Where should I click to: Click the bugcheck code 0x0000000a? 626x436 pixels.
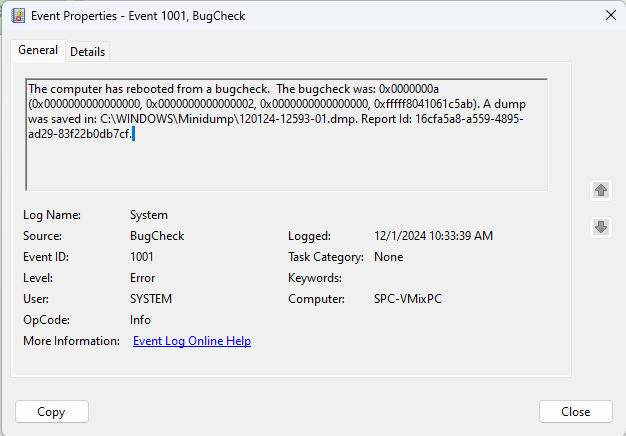coord(408,89)
